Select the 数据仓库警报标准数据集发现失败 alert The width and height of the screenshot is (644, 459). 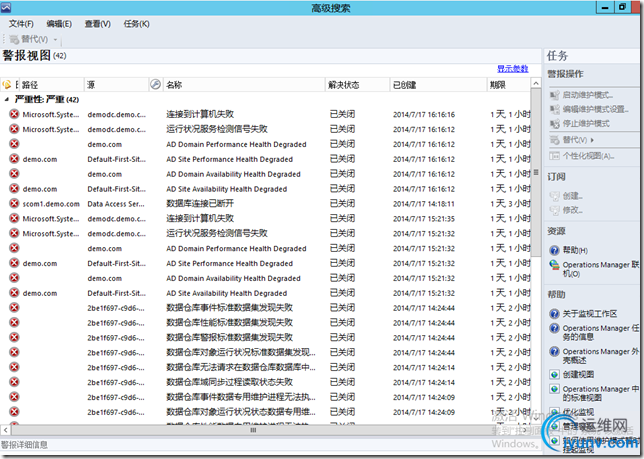229,337
